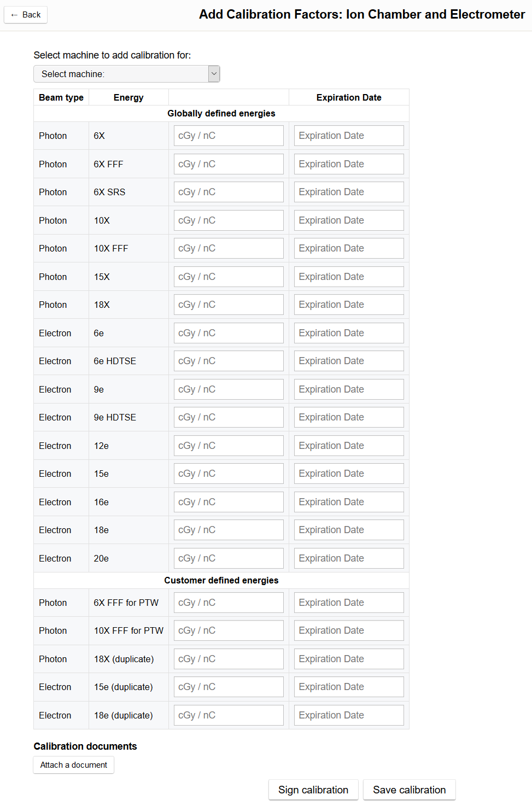Click cGy/nC field for 10X FFF

229,248
